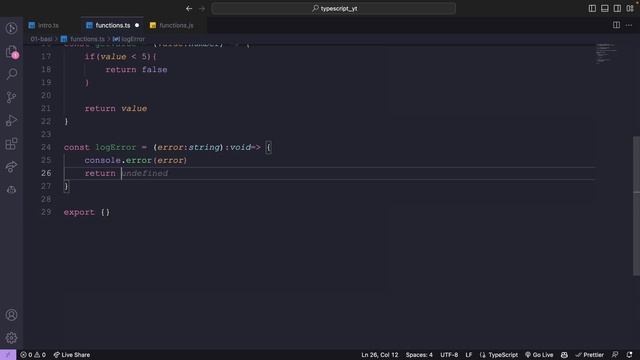The height and width of the screenshot is (360, 640).
Task: Open the Extensions view
Action: tap(11, 144)
